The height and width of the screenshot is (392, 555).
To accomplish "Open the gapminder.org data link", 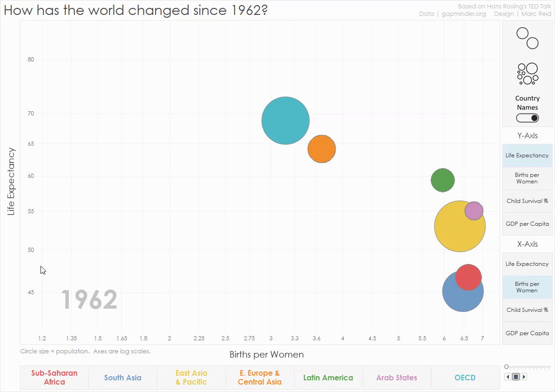I will pyautogui.click(x=464, y=14).
